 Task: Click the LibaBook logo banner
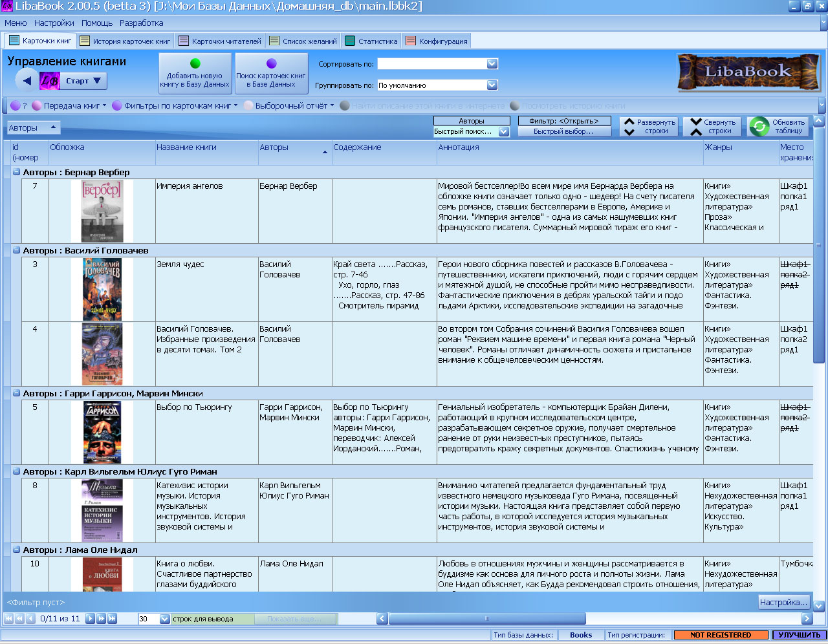pyautogui.click(x=747, y=72)
